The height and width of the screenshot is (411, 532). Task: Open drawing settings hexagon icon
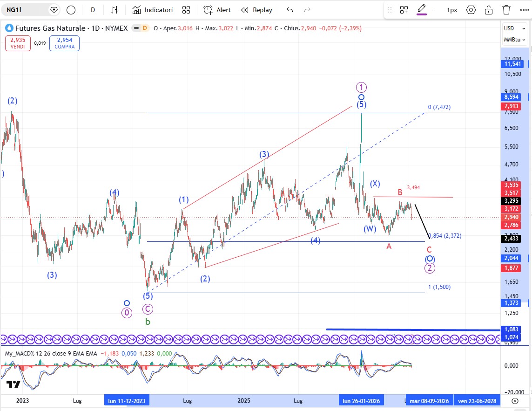point(471,10)
